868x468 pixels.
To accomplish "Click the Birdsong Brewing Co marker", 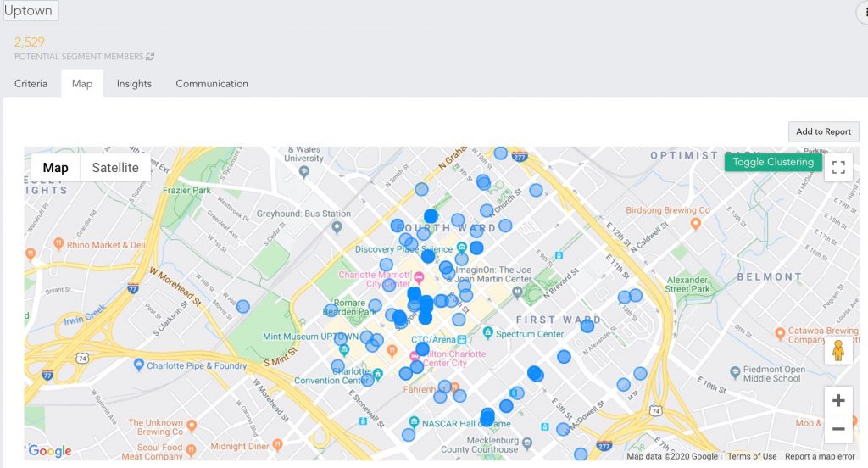I will [x=696, y=224].
